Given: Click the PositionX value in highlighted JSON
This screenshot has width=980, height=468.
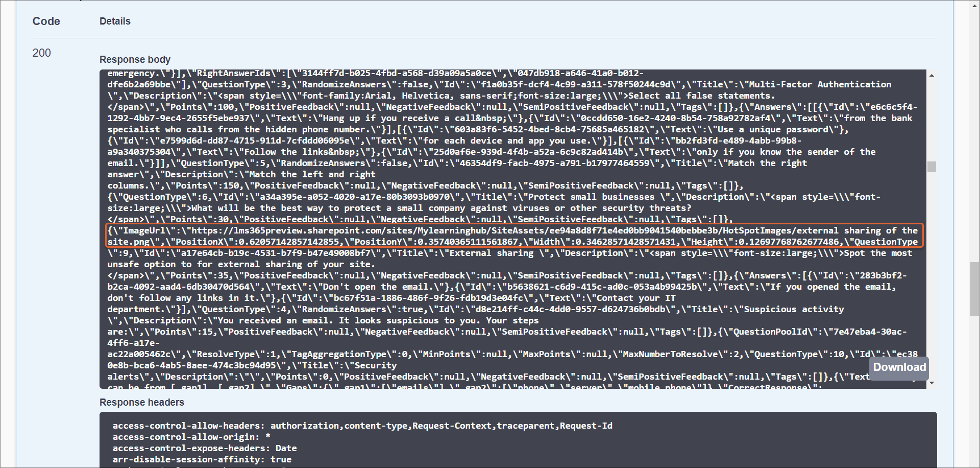Looking at the screenshot, I should point(289,242).
